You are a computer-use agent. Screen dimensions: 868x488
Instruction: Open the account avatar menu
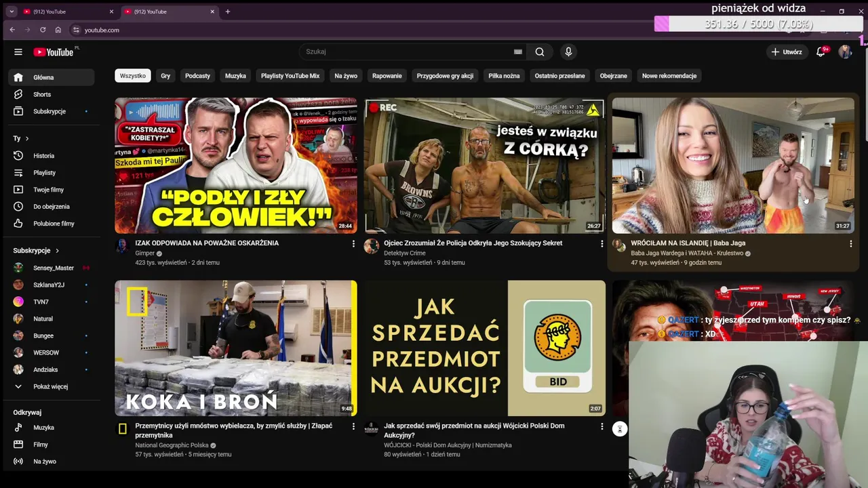845,52
